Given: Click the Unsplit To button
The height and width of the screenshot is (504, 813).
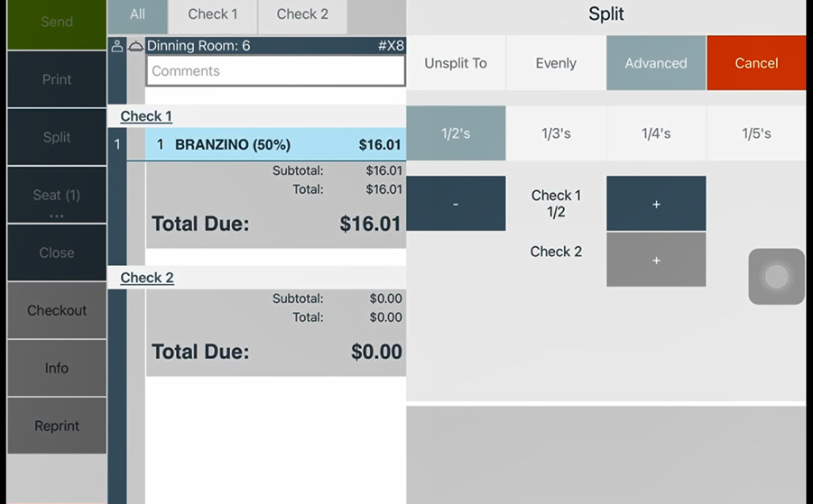Looking at the screenshot, I should (456, 63).
